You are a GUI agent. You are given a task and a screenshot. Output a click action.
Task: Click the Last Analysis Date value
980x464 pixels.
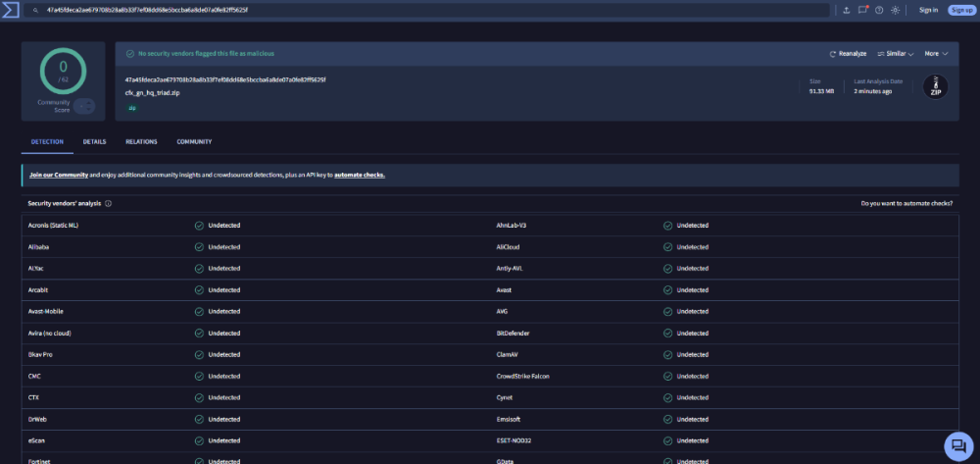873,91
